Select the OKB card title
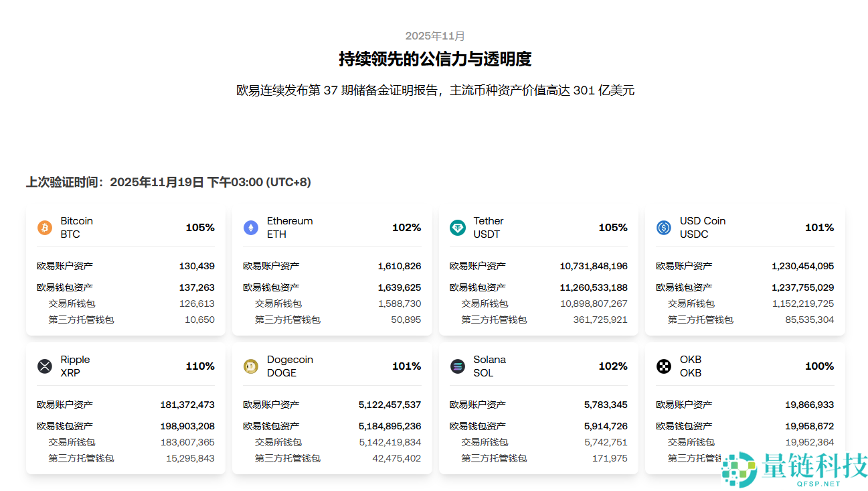 (x=691, y=366)
